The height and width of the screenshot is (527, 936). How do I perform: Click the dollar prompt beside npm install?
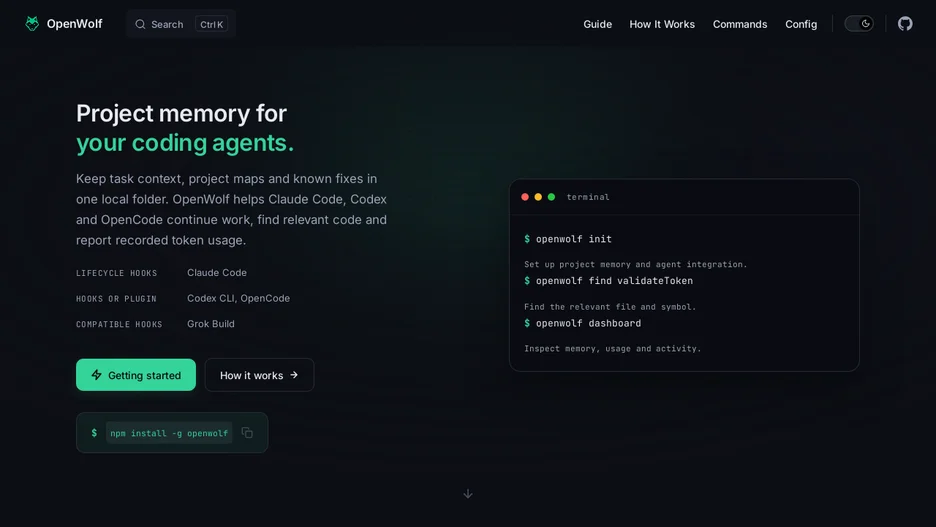(x=94, y=433)
